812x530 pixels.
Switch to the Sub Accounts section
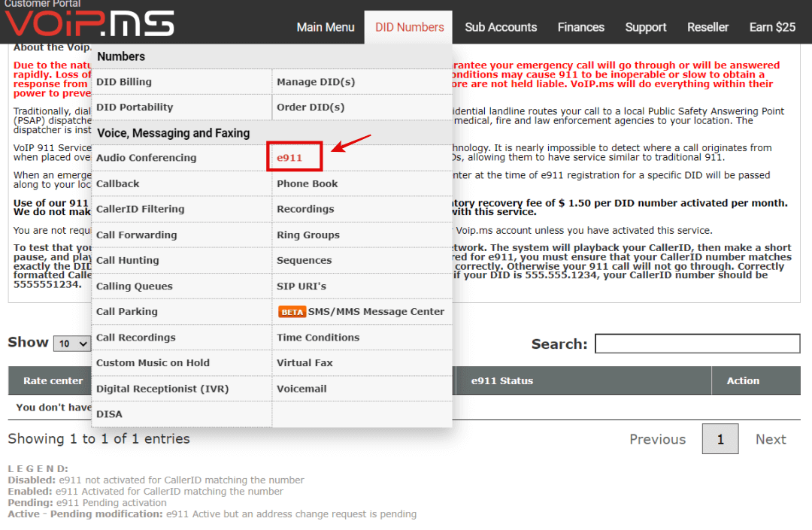(501, 27)
